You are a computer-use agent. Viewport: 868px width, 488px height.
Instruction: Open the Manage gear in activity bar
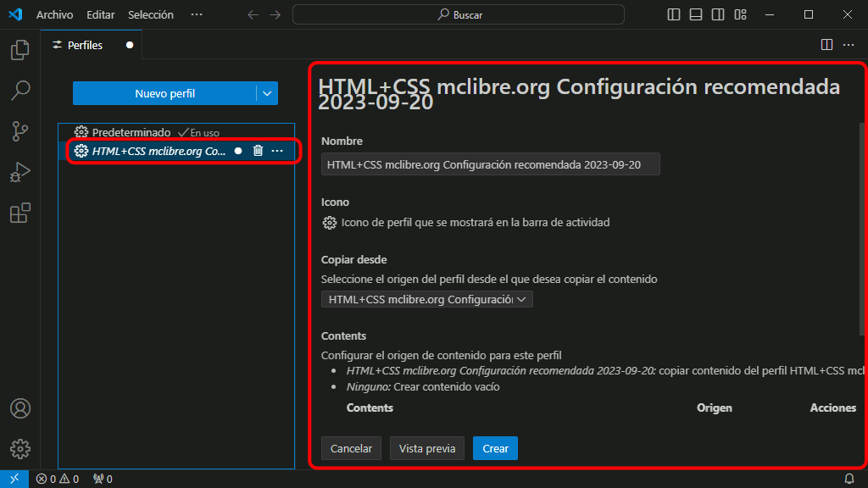point(20,449)
